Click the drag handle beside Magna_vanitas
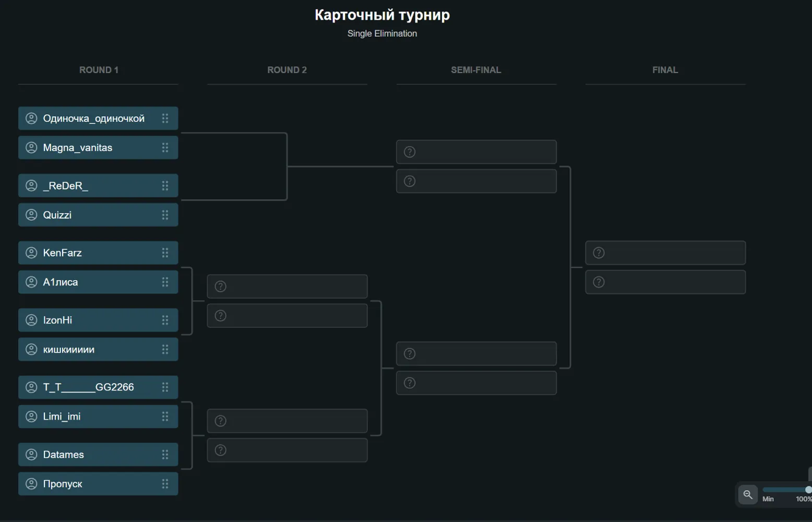The image size is (812, 522). click(165, 148)
